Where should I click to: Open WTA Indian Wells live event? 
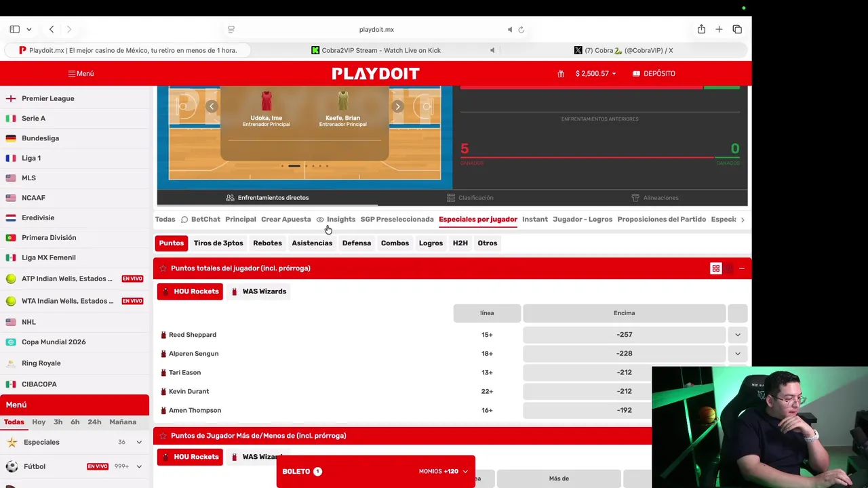(75, 301)
